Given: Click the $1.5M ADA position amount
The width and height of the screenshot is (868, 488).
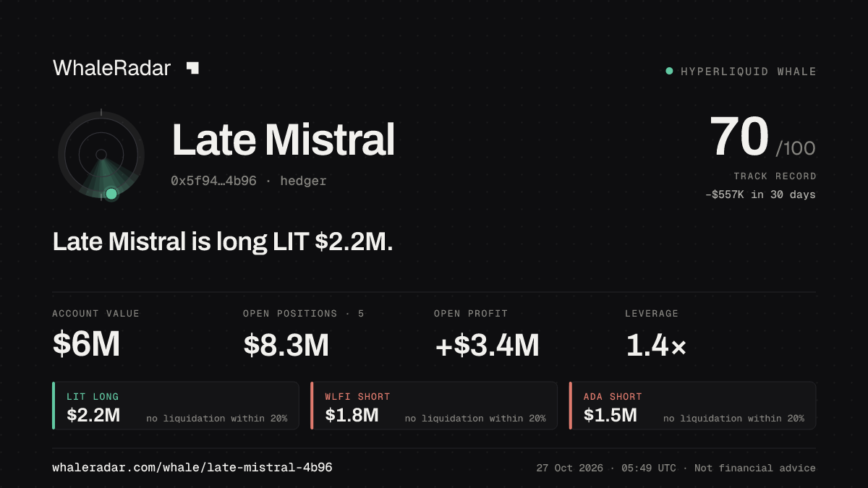Looking at the screenshot, I should pos(610,416).
